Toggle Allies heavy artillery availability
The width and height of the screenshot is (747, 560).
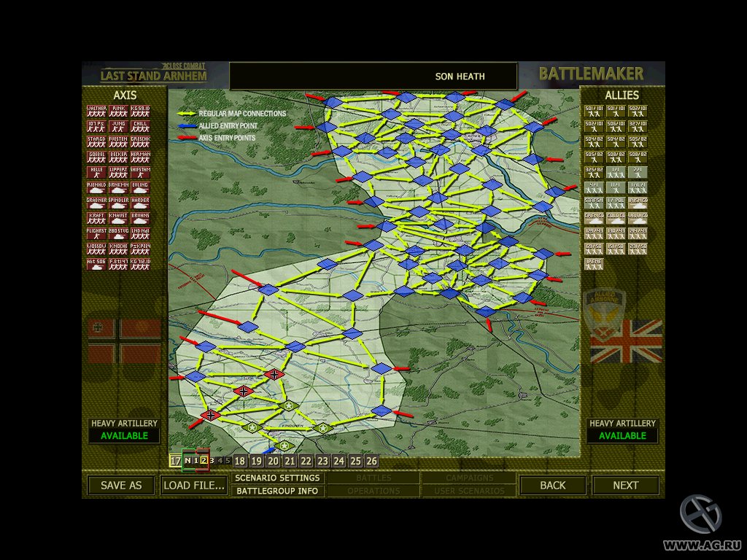(623, 435)
